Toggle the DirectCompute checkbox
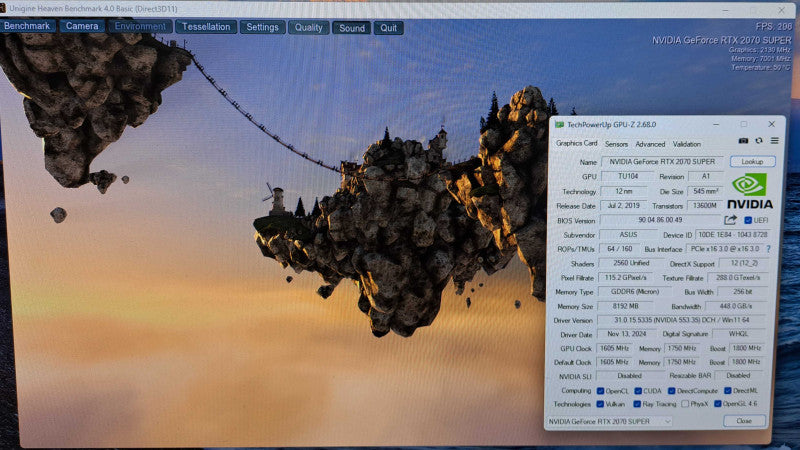Screen dimensions: 800x450 (x=671, y=391)
